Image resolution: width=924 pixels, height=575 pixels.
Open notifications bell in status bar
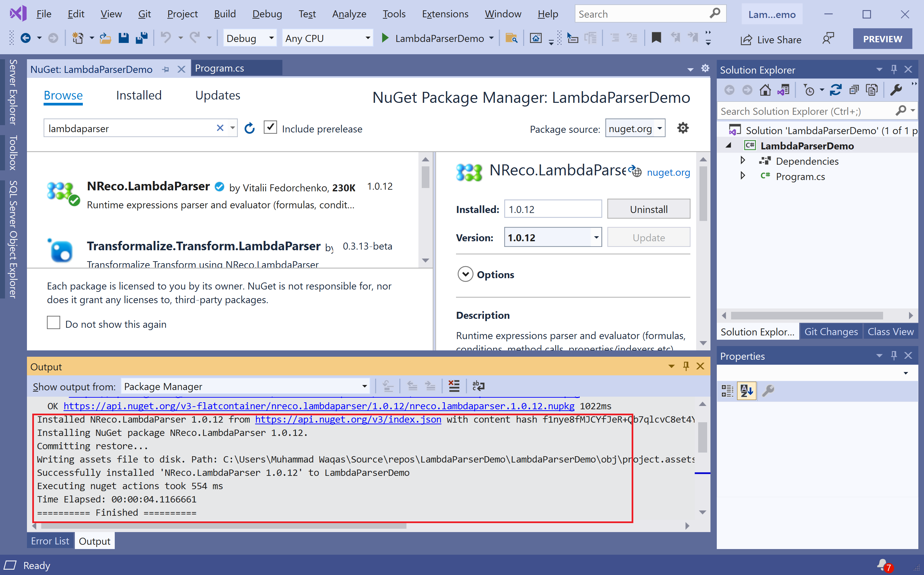pyautogui.click(x=882, y=565)
